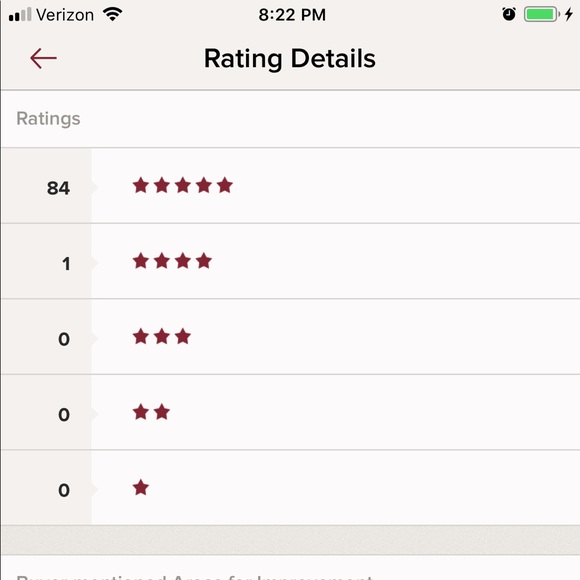Tap the five-star rating stars

[x=183, y=186]
